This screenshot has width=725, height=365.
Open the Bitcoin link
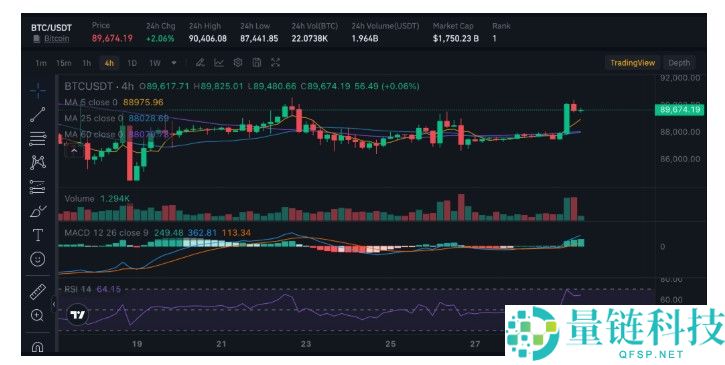56,39
